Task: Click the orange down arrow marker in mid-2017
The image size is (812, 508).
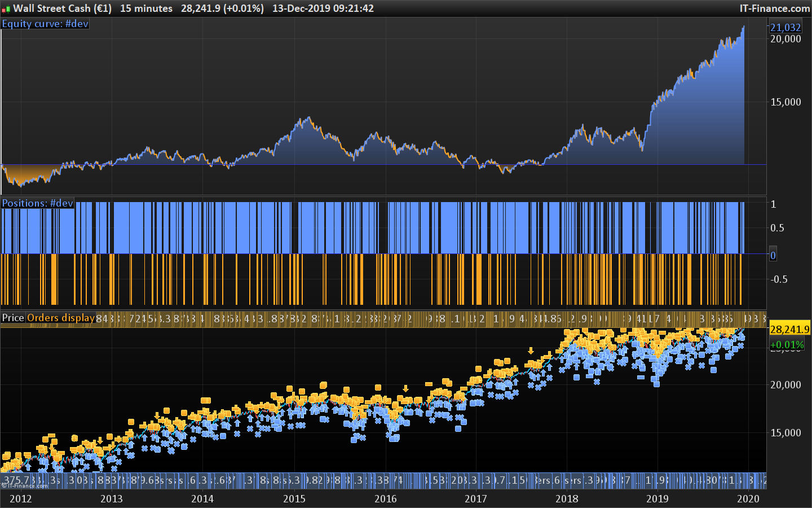Action: pyautogui.click(x=531, y=351)
